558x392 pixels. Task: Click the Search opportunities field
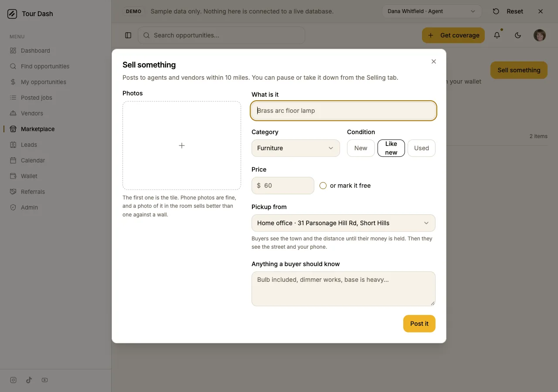tap(221, 35)
